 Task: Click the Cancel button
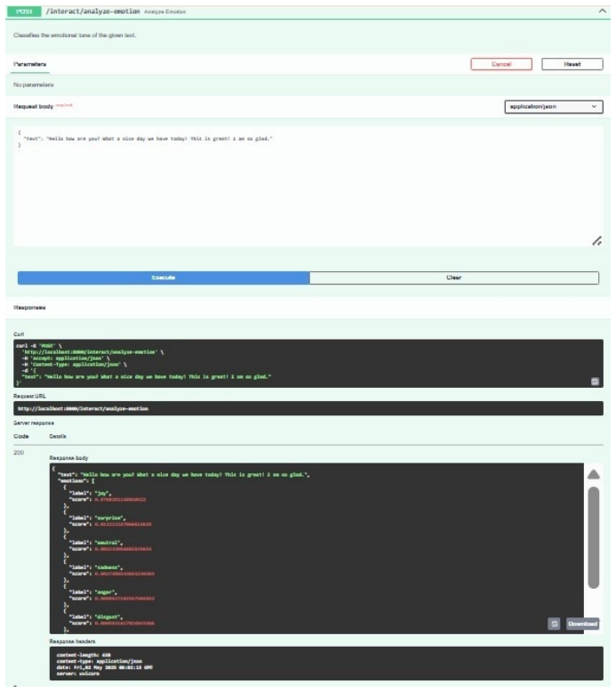click(x=501, y=64)
